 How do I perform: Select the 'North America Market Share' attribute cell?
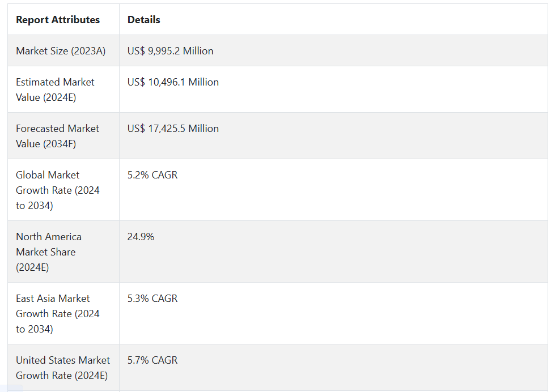[x=48, y=252]
